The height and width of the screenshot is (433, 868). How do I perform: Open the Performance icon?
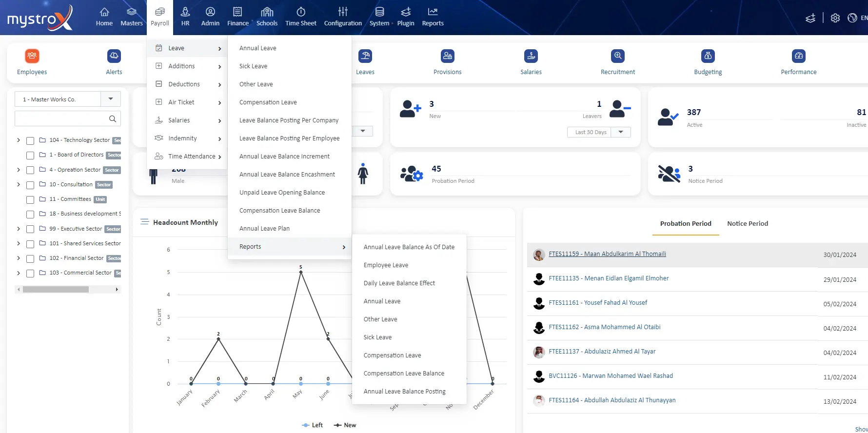(798, 56)
